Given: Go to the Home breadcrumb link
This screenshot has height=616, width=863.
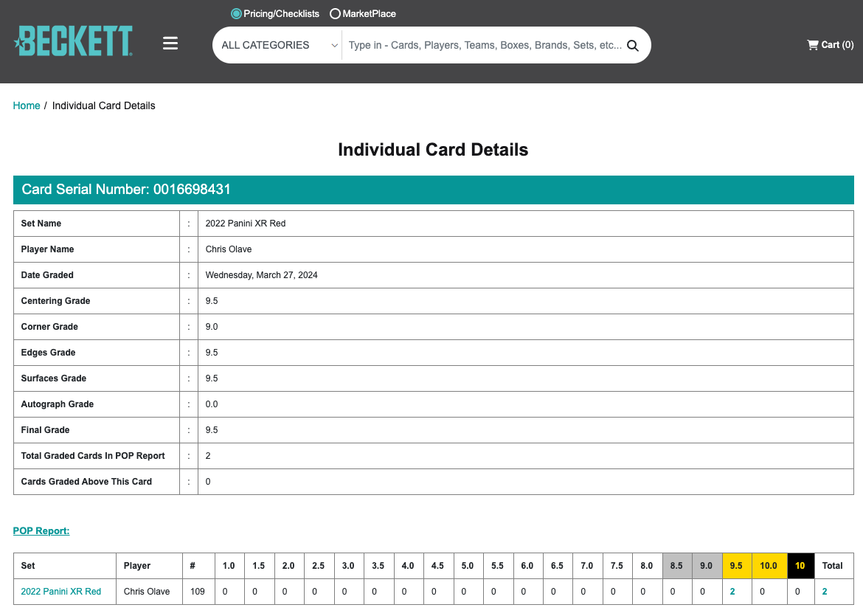Looking at the screenshot, I should pos(27,105).
